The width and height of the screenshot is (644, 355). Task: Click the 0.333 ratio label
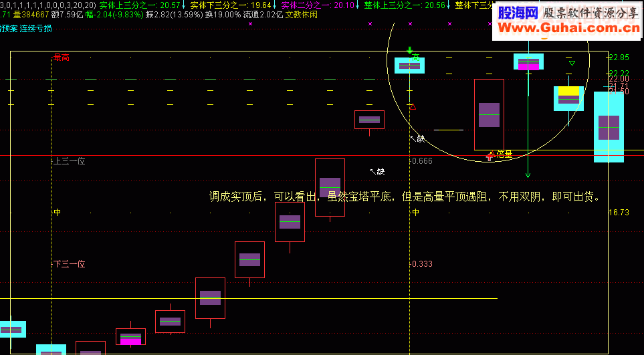pos(422,264)
